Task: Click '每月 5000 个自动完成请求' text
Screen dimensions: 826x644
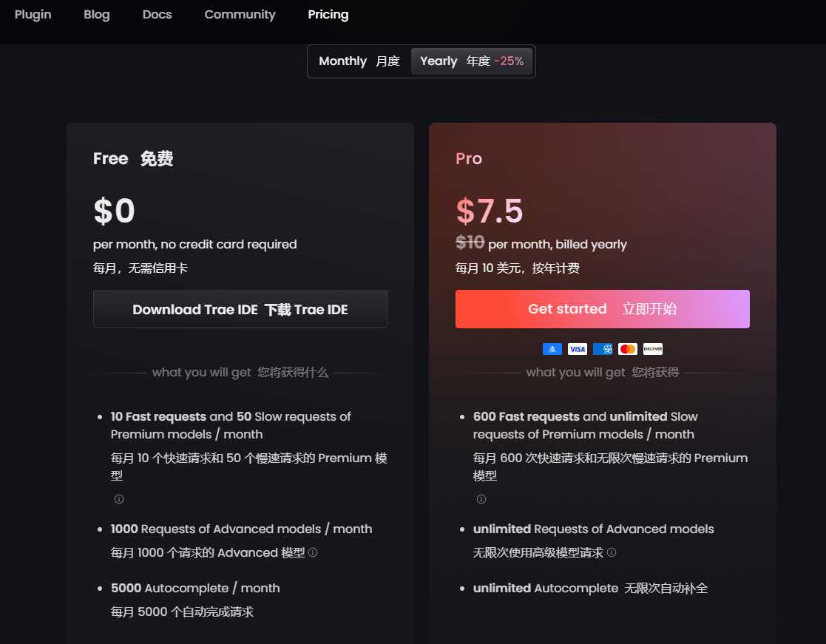Action: click(x=182, y=612)
